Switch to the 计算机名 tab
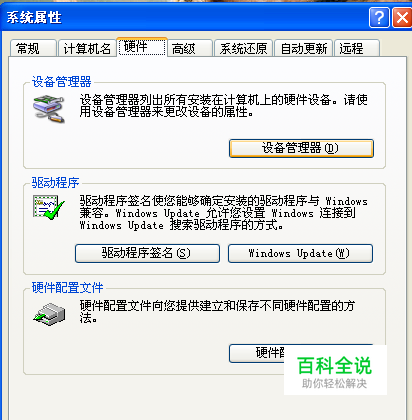Image resolution: width=412 pixels, height=420 pixels. coord(87,48)
